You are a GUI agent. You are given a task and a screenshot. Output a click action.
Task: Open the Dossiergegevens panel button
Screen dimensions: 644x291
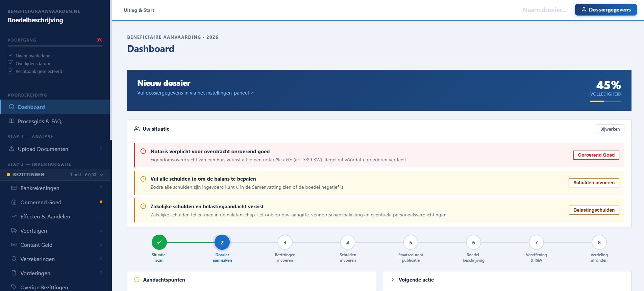click(606, 10)
